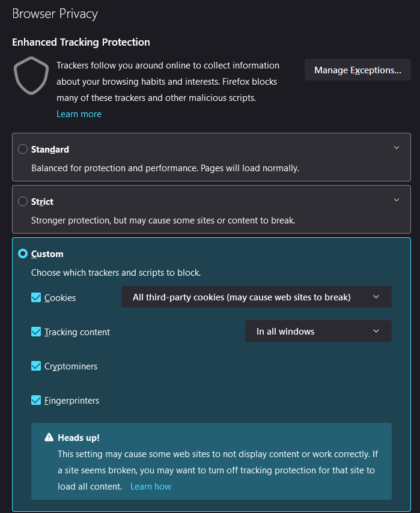Viewport: 420px width, 513px height.
Task: Click the Fingerprinters label text
Action: pyautogui.click(x=72, y=401)
